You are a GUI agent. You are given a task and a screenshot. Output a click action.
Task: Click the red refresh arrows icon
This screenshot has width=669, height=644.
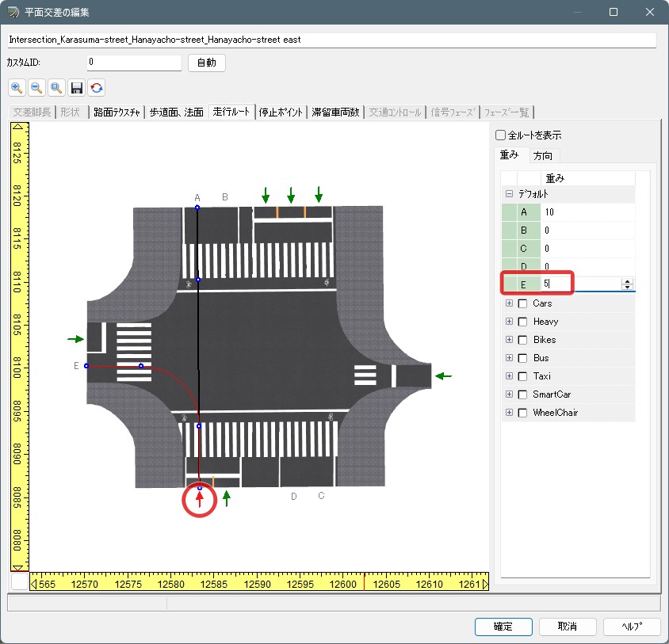(97, 87)
